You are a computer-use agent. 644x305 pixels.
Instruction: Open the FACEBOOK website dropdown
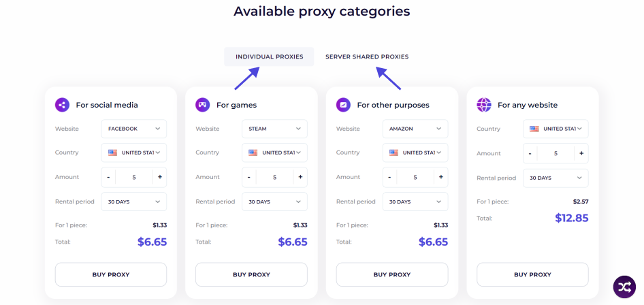coord(134,129)
